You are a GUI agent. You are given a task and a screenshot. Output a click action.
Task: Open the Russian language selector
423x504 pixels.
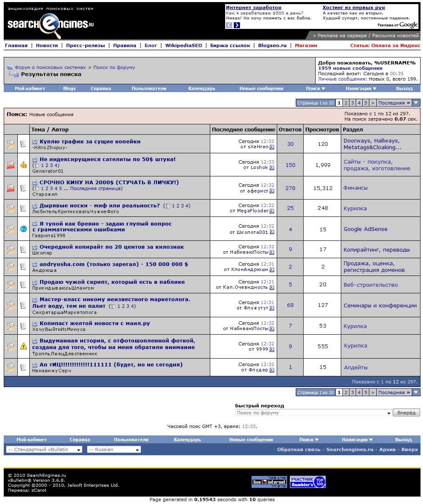[x=114, y=449]
